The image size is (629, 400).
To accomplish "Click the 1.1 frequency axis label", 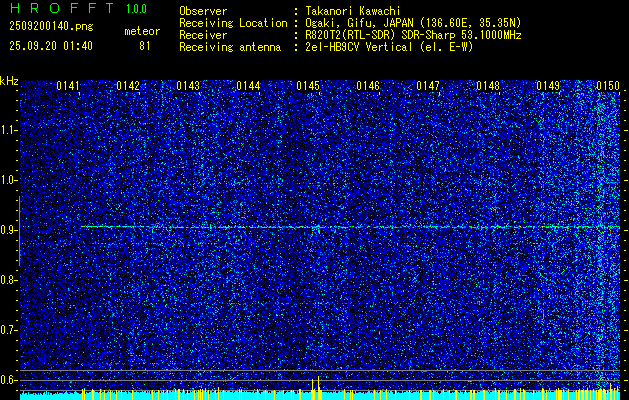I will (8, 130).
